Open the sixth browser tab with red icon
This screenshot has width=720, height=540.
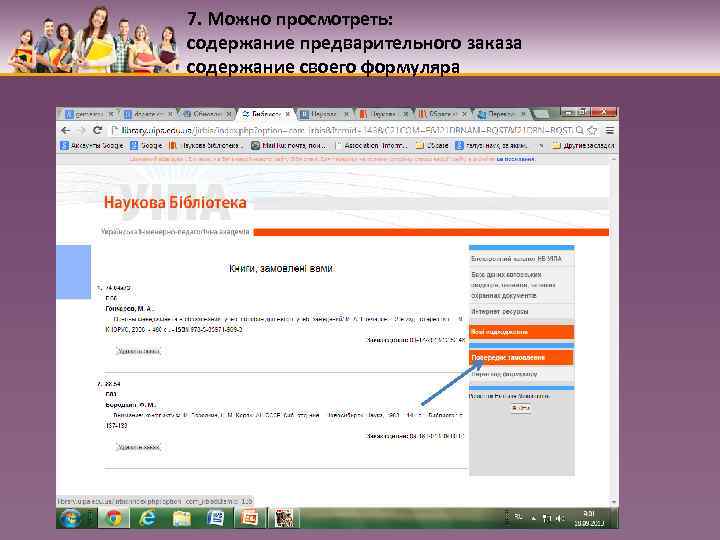pyautogui.click(x=382, y=114)
